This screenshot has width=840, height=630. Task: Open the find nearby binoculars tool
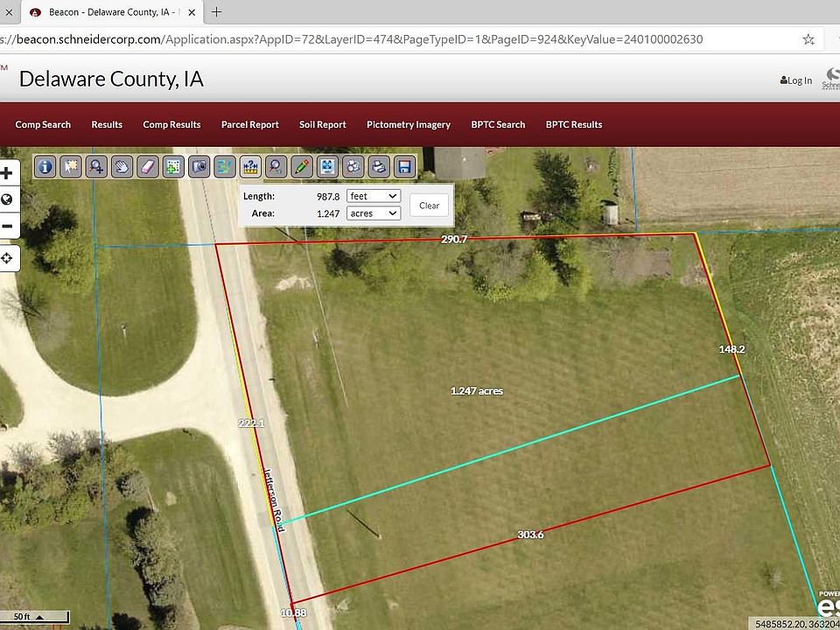tap(353, 166)
